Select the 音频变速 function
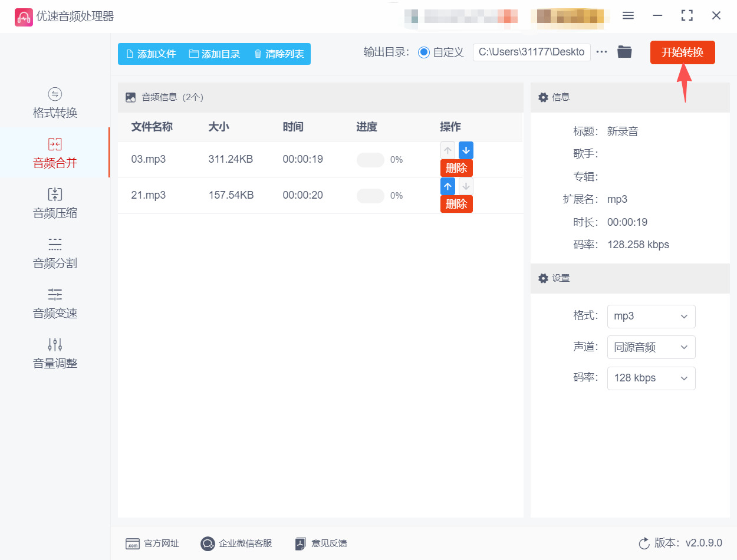The height and width of the screenshot is (560, 737). point(54,304)
